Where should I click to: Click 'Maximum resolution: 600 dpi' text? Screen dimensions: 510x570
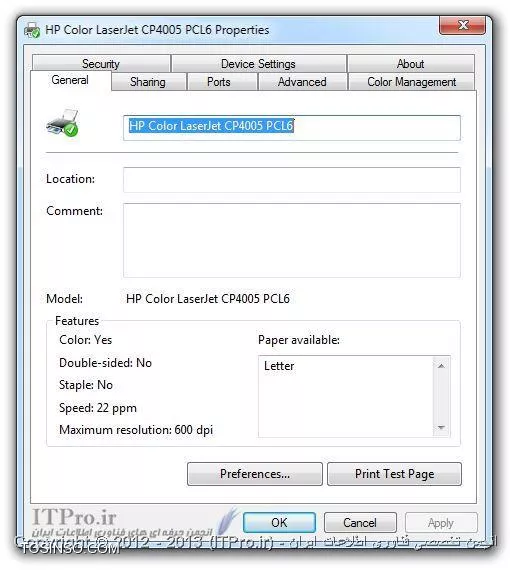click(136, 430)
